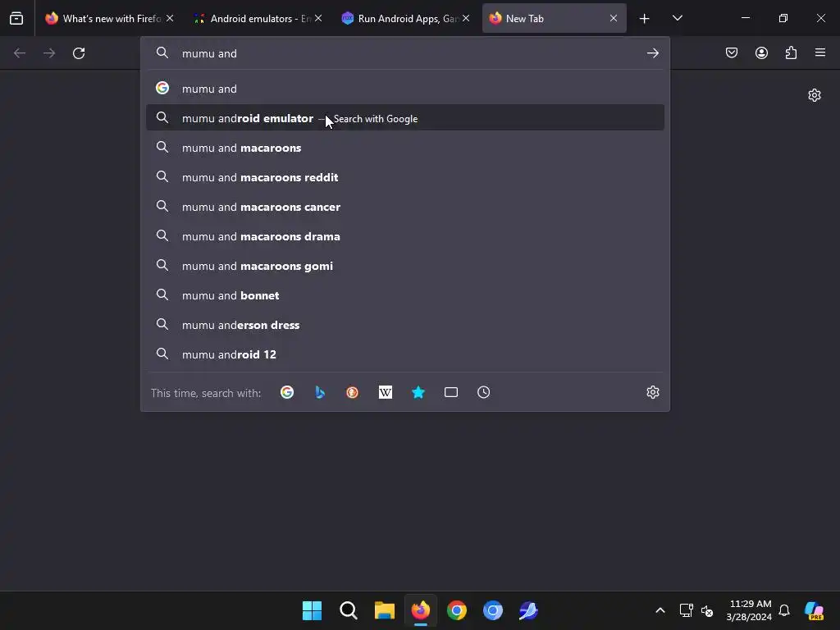Image resolution: width=840 pixels, height=630 pixels.
Task: Open Windows Start menu
Action: point(313,610)
